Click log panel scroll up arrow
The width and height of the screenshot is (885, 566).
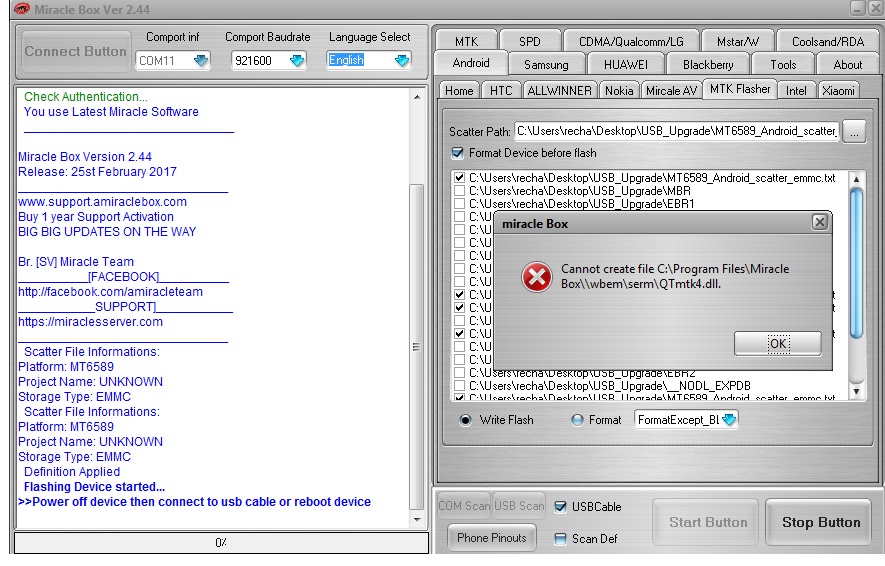[x=417, y=97]
